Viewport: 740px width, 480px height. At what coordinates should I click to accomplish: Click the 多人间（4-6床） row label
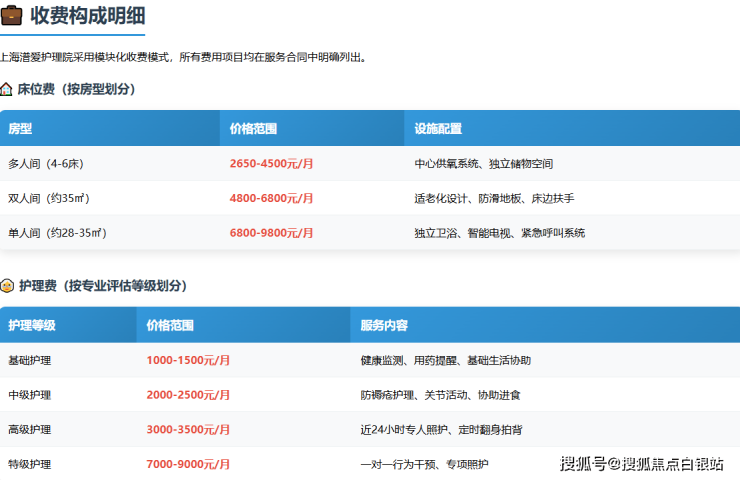(49, 164)
